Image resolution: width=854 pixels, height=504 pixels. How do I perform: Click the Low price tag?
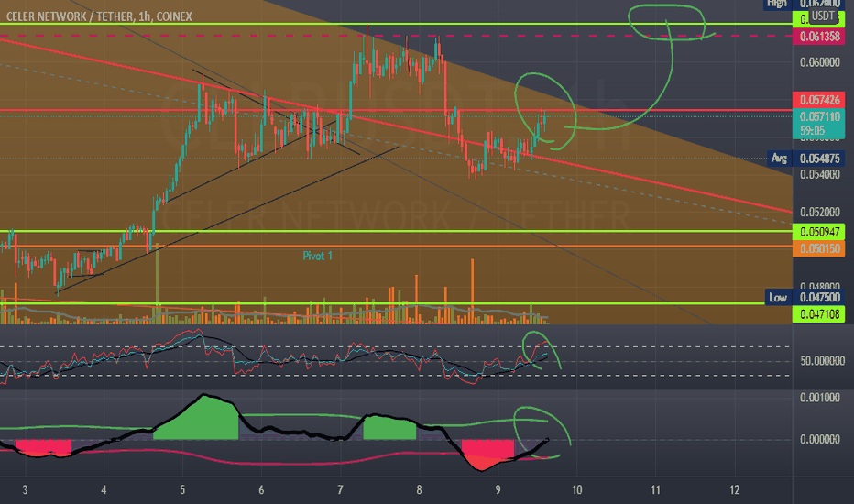coord(778,297)
